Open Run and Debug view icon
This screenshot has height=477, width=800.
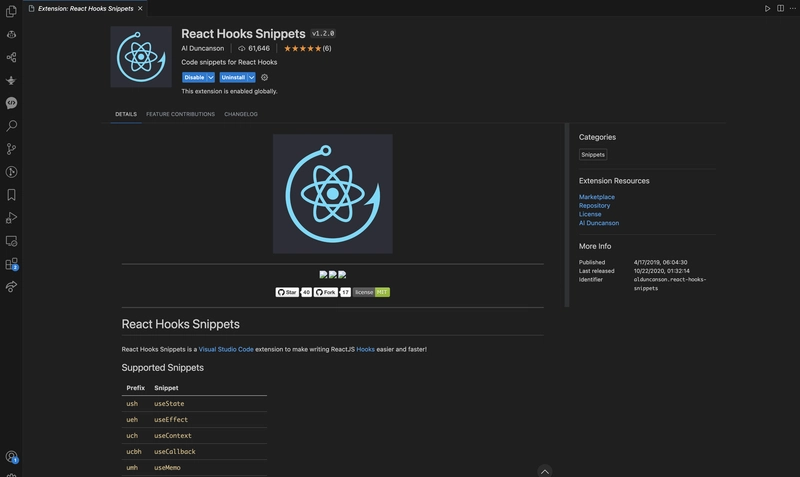(x=11, y=218)
